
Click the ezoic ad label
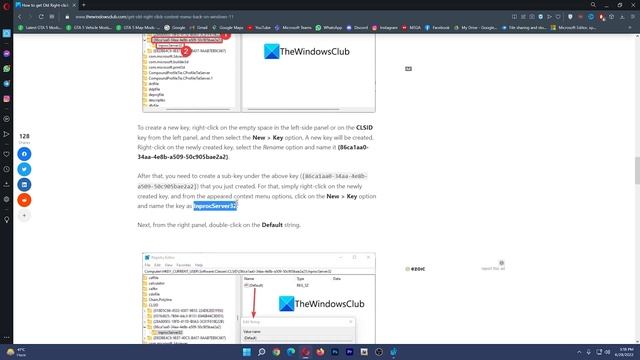coord(415,269)
